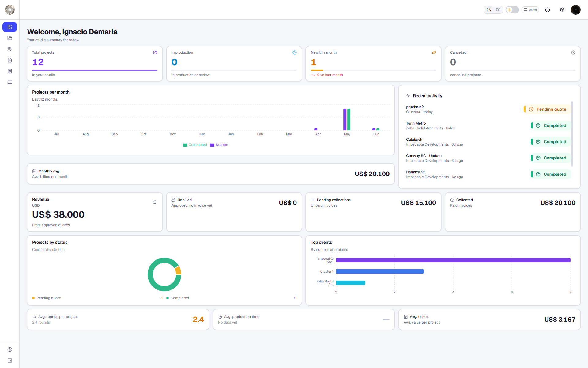Click the Completed badge for Turin Metro
This screenshot has width=588, height=368.
[x=551, y=125]
